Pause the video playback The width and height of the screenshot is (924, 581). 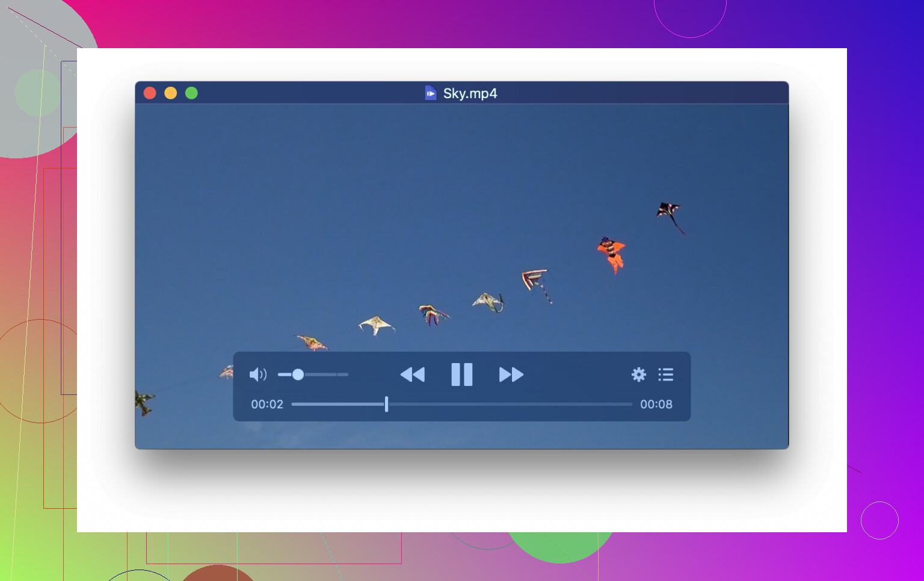tap(462, 374)
